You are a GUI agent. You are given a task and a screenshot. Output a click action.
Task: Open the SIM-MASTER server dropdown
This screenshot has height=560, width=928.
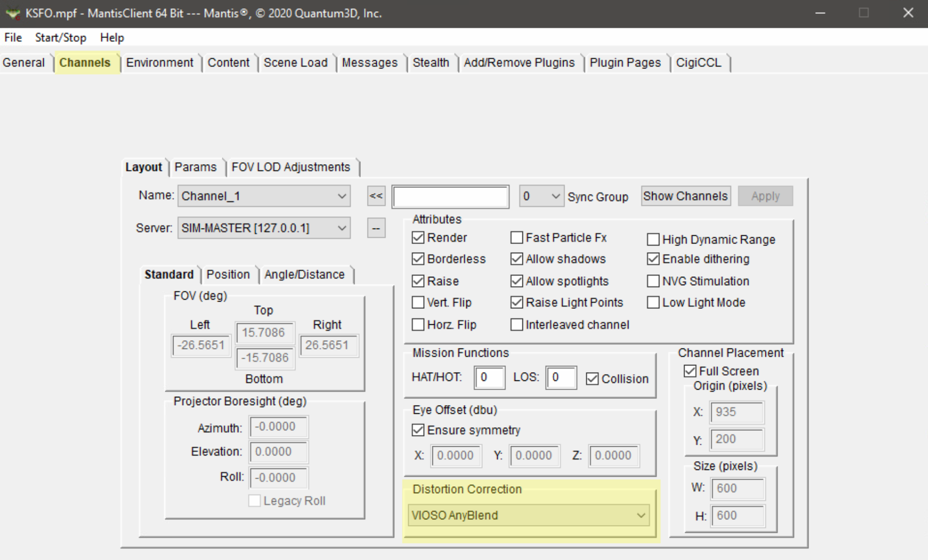pos(341,228)
